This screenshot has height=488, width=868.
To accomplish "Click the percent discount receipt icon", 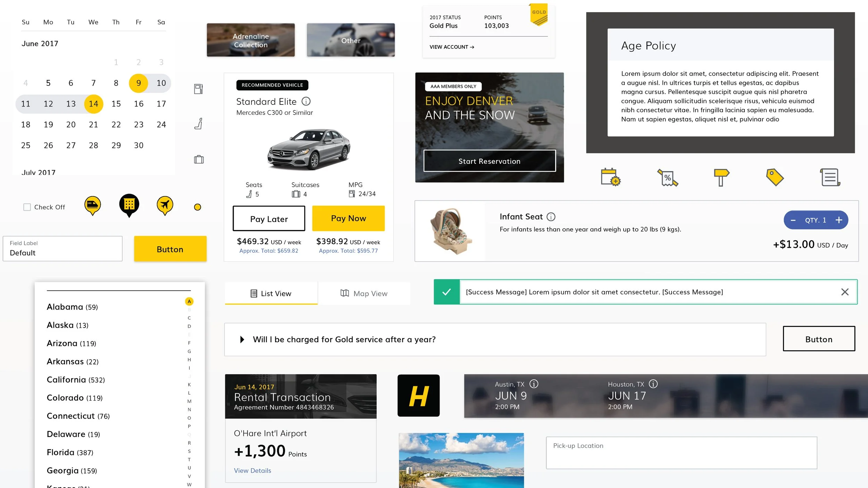I will [667, 177].
